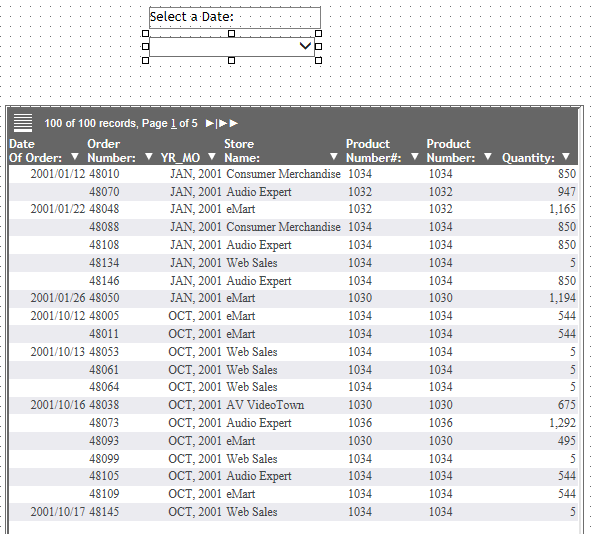The height and width of the screenshot is (534, 595).
Task: Open Order Number column menu arrow
Action: (149, 156)
